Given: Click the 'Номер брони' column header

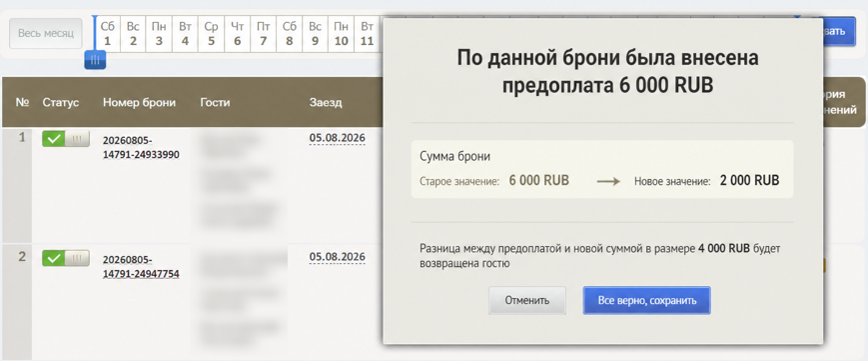Looking at the screenshot, I should pyautogui.click(x=139, y=103).
